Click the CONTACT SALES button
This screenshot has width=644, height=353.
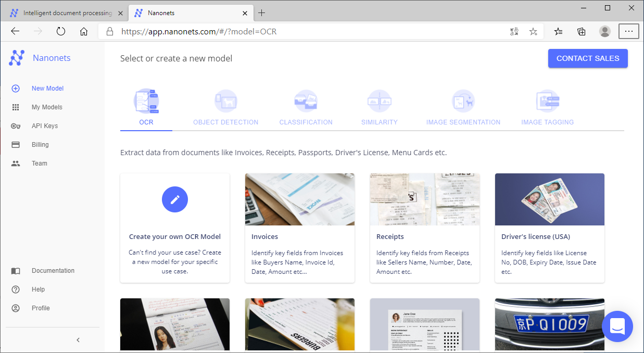click(588, 58)
